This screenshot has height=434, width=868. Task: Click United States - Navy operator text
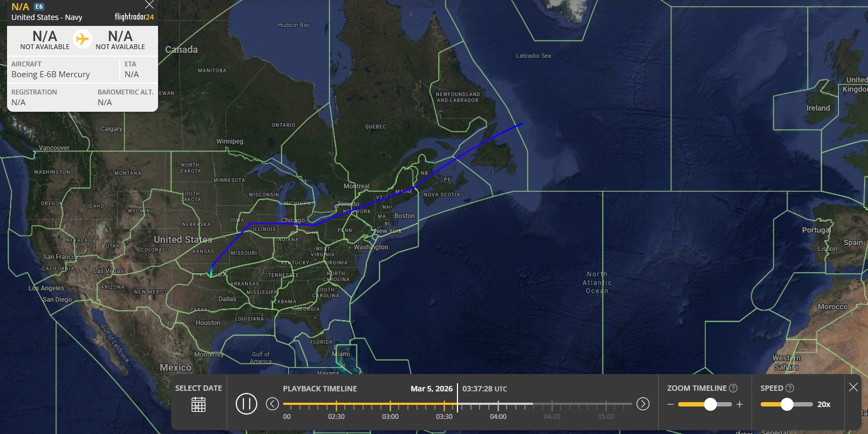pyautogui.click(x=47, y=17)
